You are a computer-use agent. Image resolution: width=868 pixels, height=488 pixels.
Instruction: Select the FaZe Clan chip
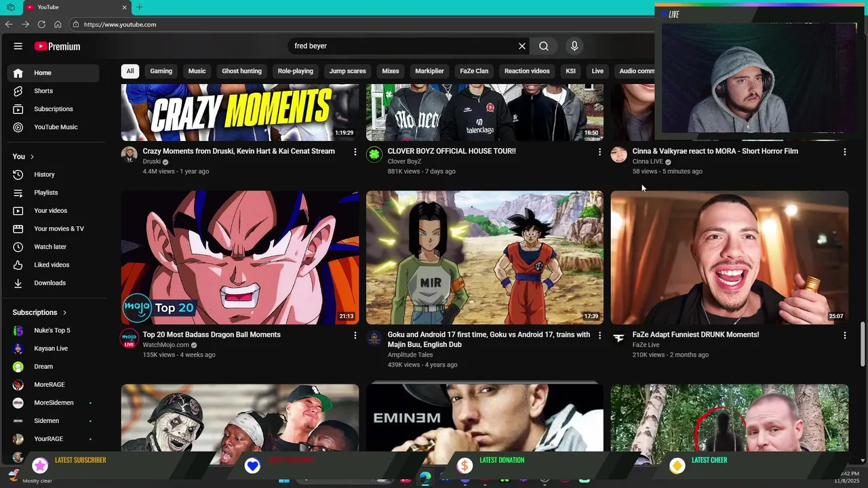[474, 71]
